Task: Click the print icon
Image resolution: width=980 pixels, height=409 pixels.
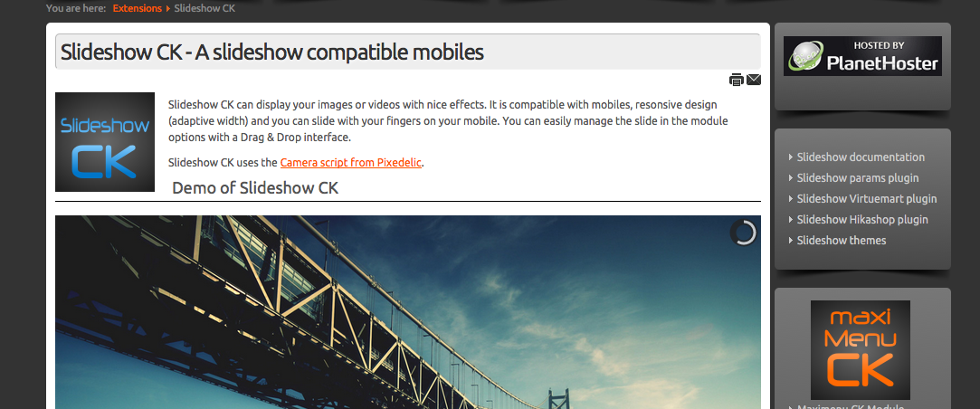Action: coord(737,80)
